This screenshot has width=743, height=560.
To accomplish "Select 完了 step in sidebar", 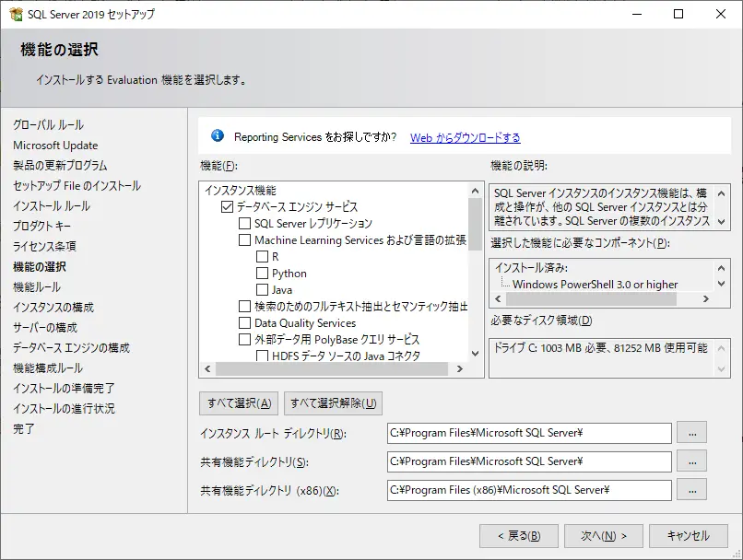I will [x=24, y=429].
